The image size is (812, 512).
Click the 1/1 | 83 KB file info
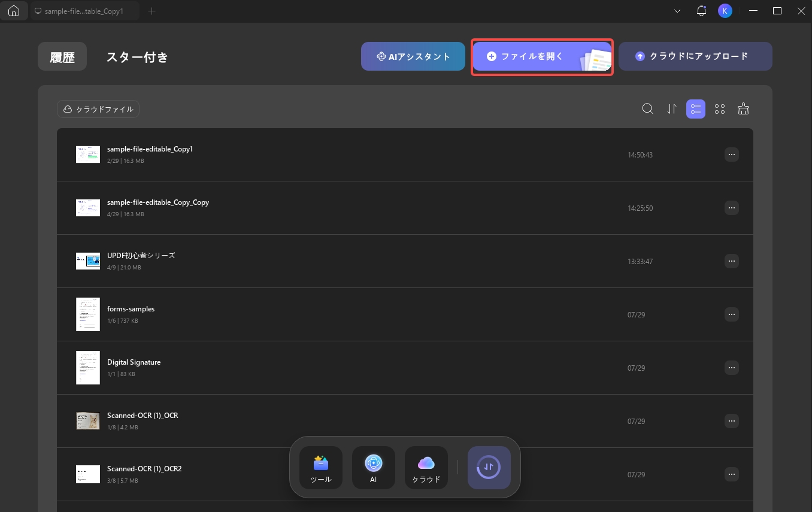point(121,374)
